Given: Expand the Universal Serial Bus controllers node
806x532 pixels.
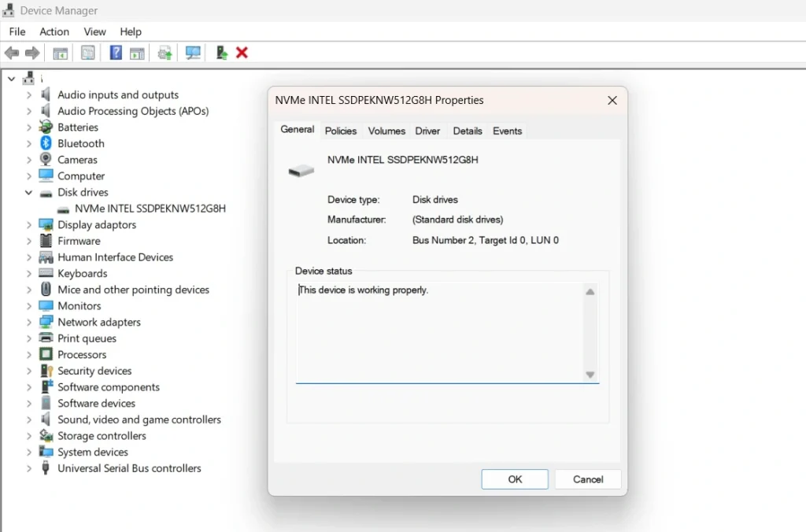Looking at the screenshot, I should [x=29, y=468].
